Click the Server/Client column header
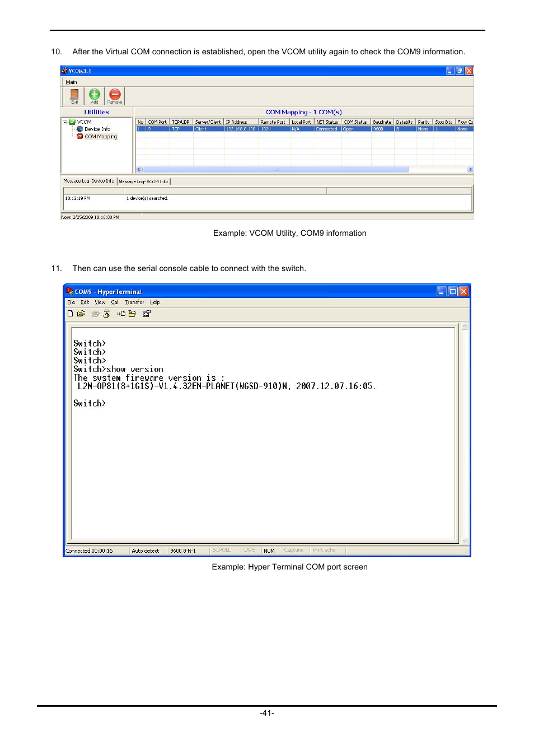 coord(208,122)
